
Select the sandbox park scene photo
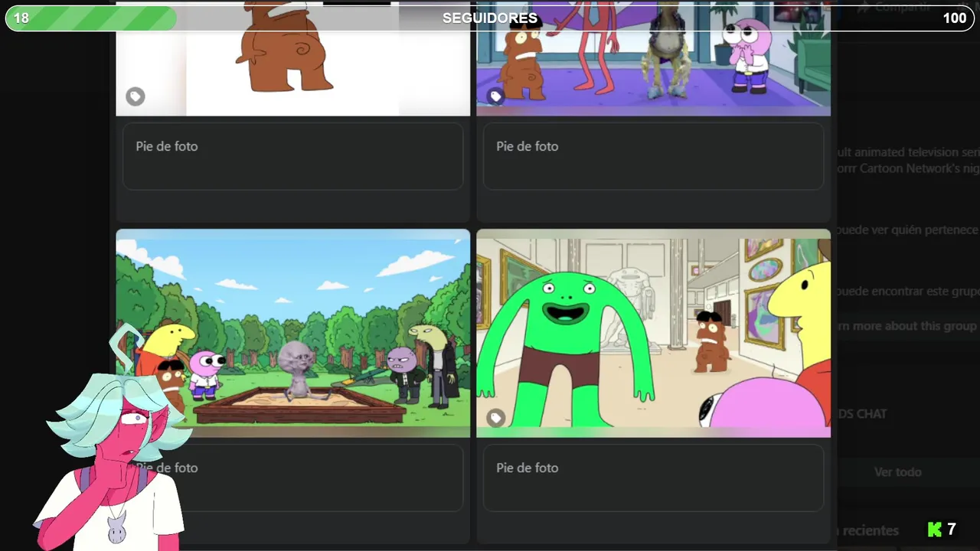[293, 334]
